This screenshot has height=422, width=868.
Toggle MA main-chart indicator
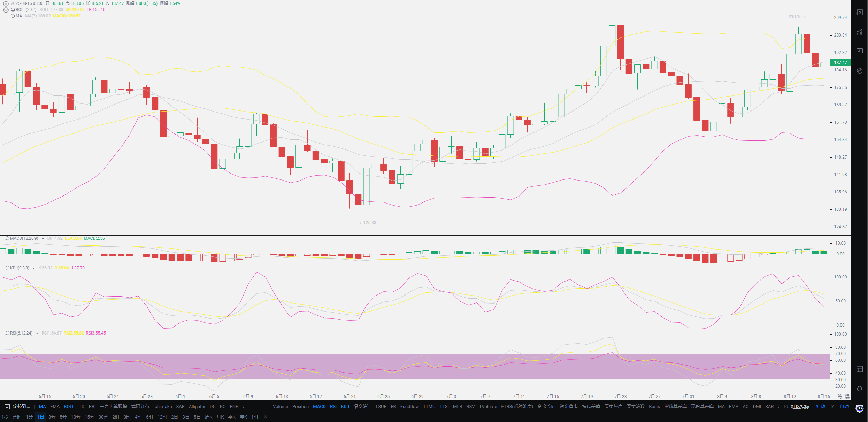tap(43, 407)
